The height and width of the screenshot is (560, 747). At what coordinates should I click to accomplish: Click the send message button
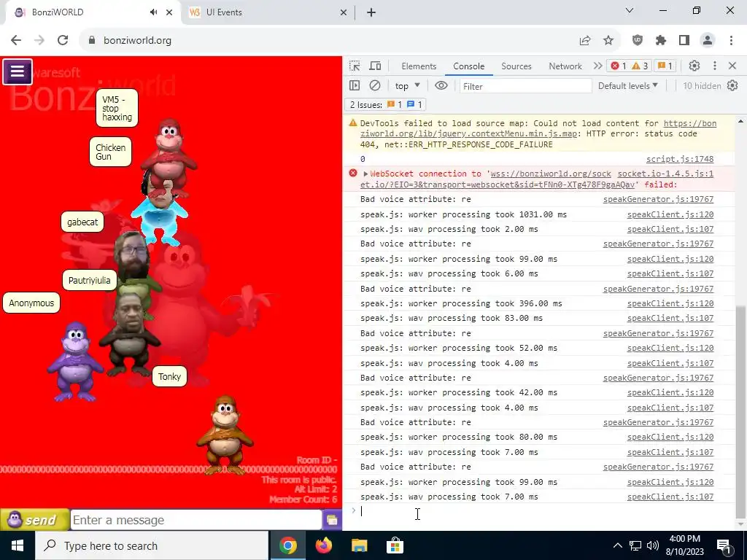pos(34,520)
